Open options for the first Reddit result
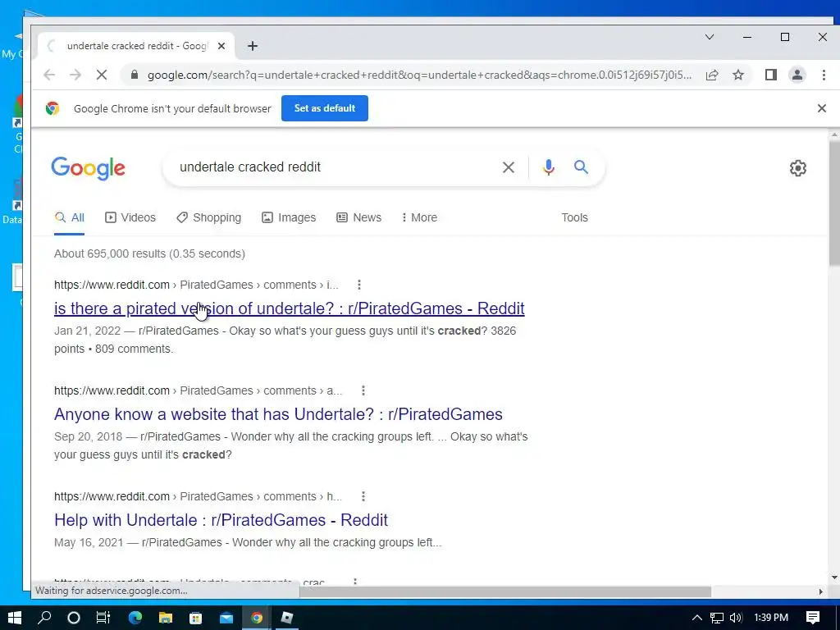The height and width of the screenshot is (630, 840). coord(359,285)
